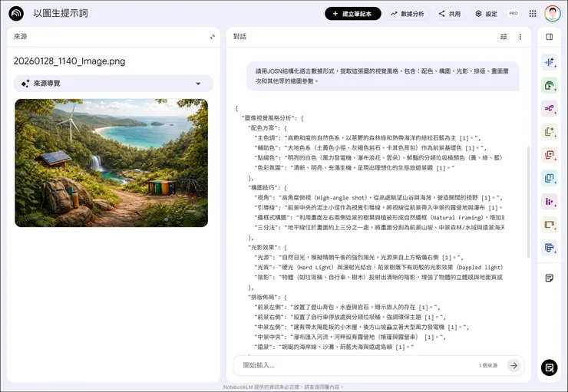This screenshot has height=392, width=568.
Task: Generate an audio overview
Action: [x=549, y=62]
